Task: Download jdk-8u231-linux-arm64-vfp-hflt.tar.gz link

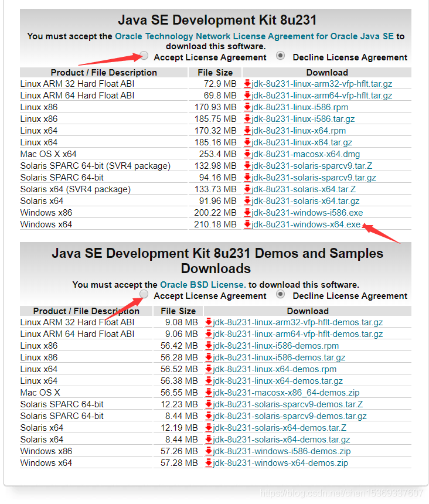Action: tap(322, 96)
